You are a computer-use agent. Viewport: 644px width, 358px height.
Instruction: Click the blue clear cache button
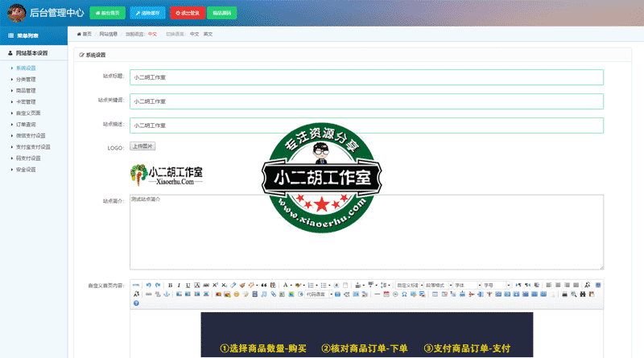click(147, 13)
